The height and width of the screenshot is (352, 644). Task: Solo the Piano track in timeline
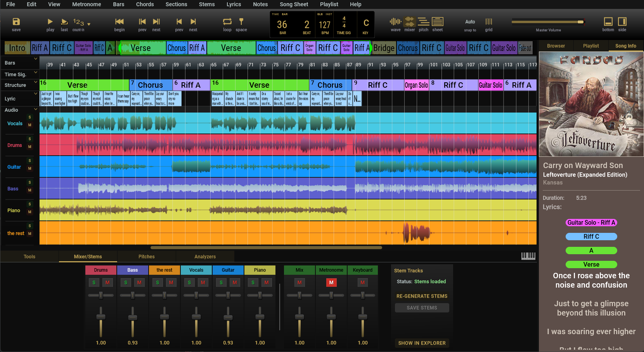(x=29, y=204)
